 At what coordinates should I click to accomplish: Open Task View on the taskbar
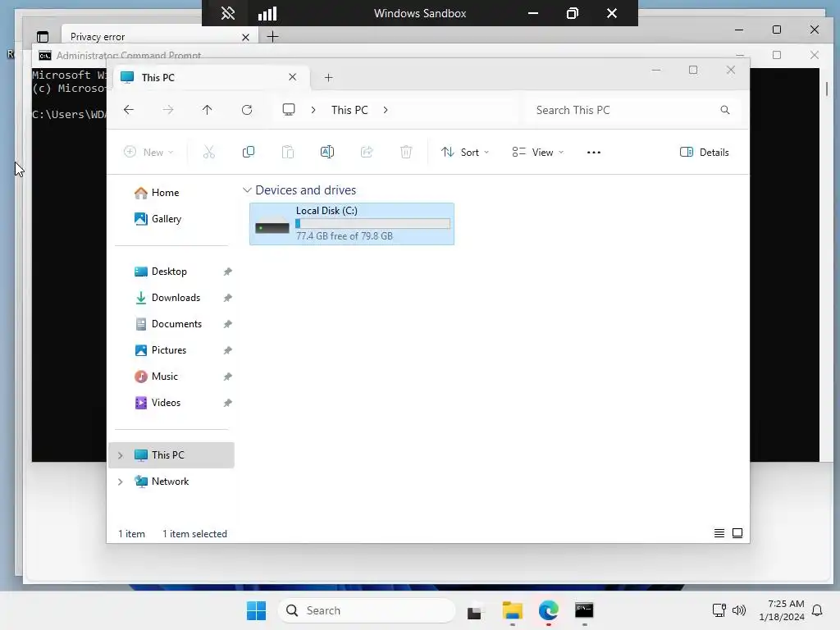[475, 610]
